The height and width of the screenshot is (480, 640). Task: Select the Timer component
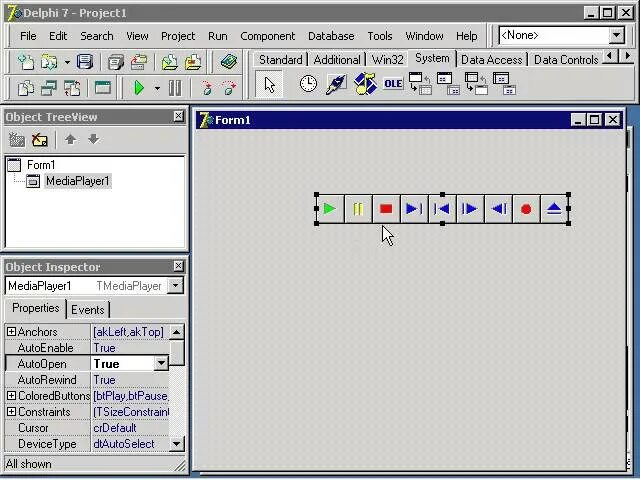(308, 84)
